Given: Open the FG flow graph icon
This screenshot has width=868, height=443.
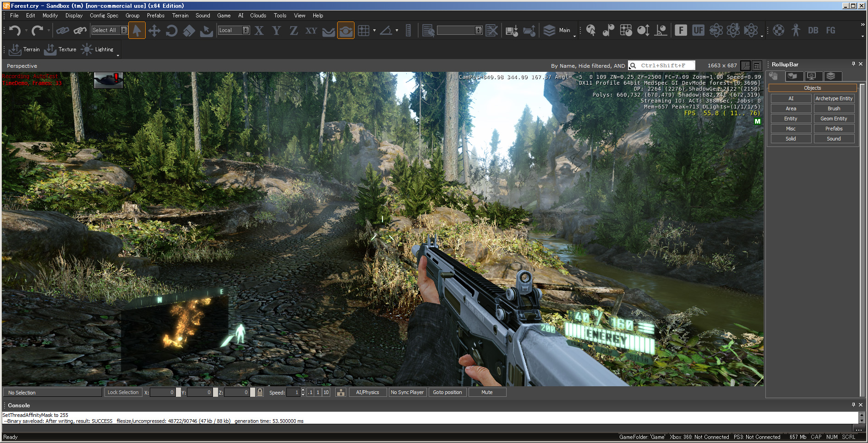Looking at the screenshot, I should pyautogui.click(x=830, y=31).
